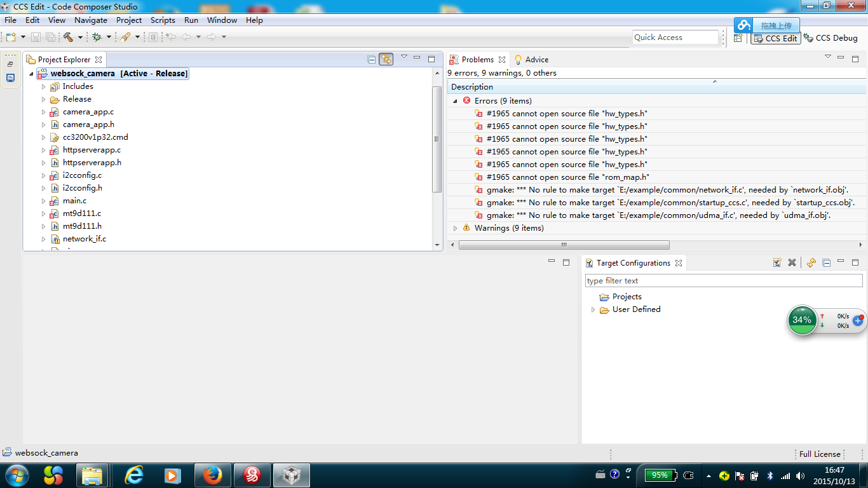Image resolution: width=868 pixels, height=488 pixels.
Task: Maximize the Problems view
Action: 855,58
